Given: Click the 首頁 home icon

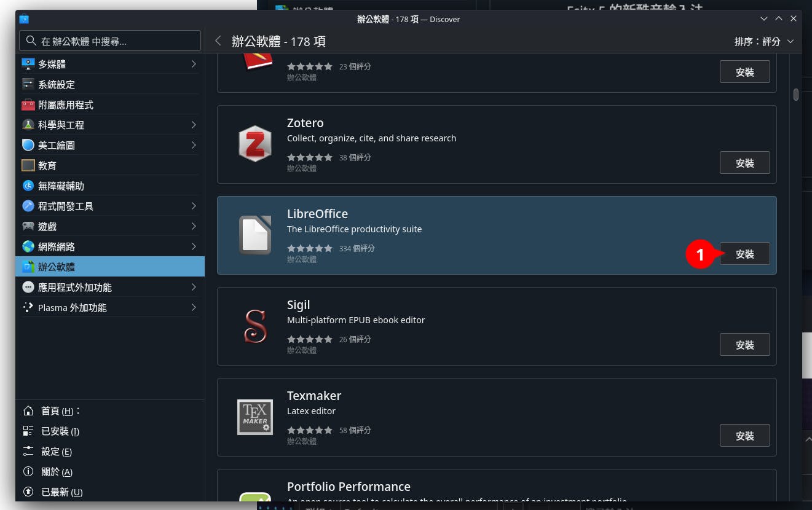Looking at the screenshot, I should coord(28,410).
